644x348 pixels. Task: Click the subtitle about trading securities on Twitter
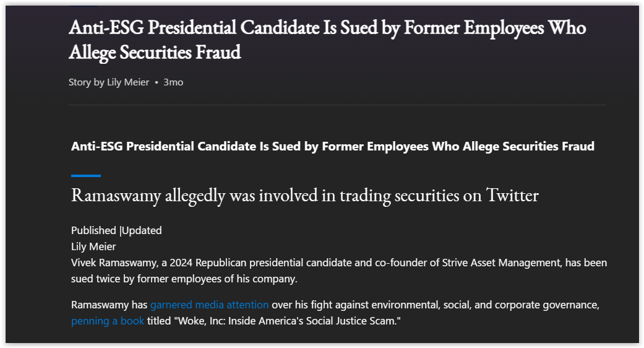coord(305,196)
